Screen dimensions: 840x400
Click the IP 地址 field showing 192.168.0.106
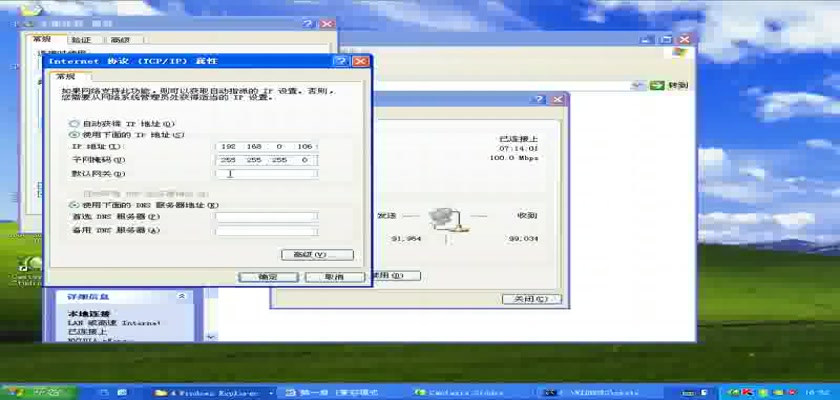tap(266, 147)
